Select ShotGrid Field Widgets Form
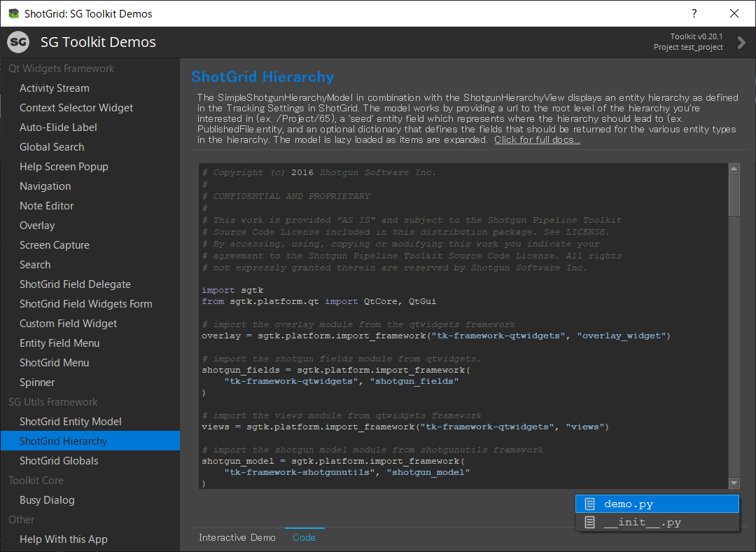Image resolution: width=756 pixels, height=552 pixels. tap(86, 304)
